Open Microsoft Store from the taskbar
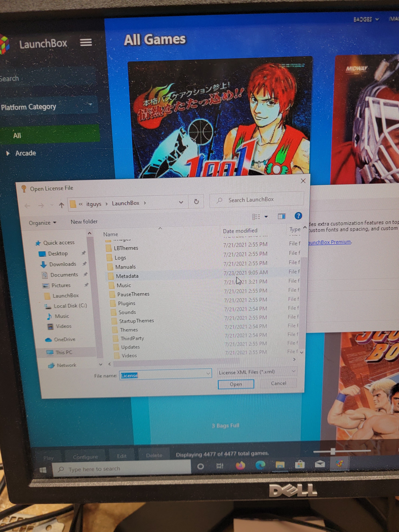Screen dimensions: 399x532 (300, 464)
